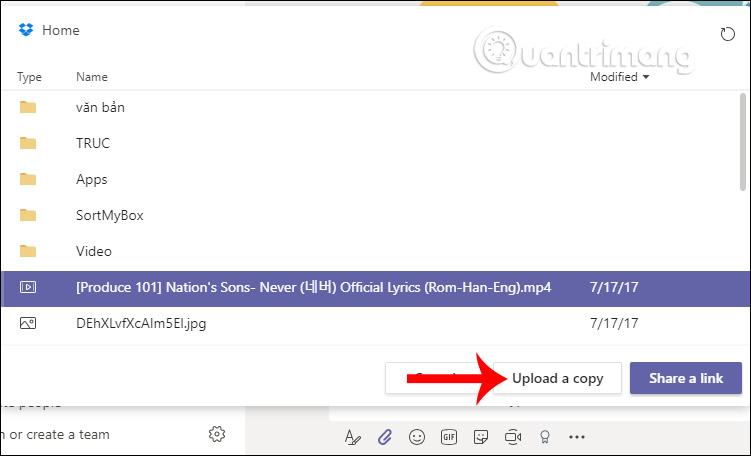Select the Apps folder icon
This screenshot has width=751, height=456.
[x=28, y=179]
